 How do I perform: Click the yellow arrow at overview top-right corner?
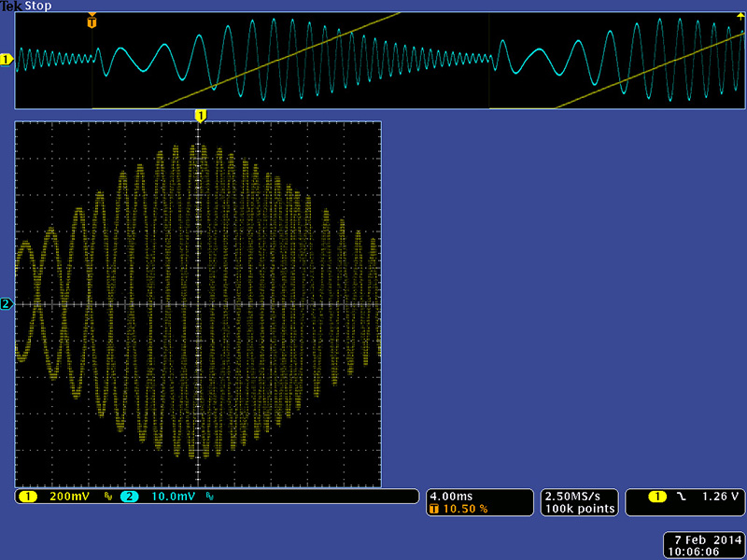(x=740, y=16)
